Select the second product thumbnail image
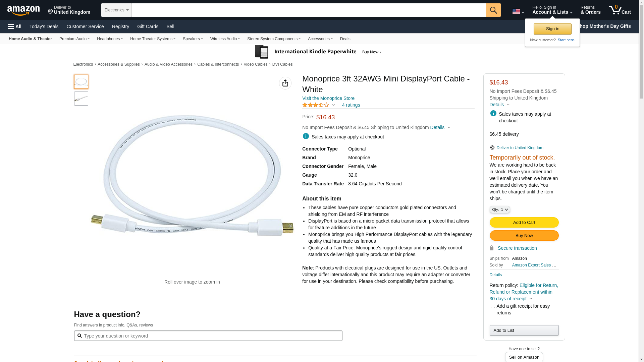This screenshot has width=644, height=362. 81,99
